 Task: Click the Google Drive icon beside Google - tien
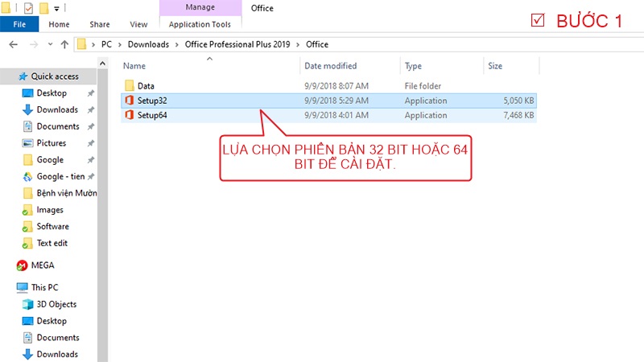[27, 177]
